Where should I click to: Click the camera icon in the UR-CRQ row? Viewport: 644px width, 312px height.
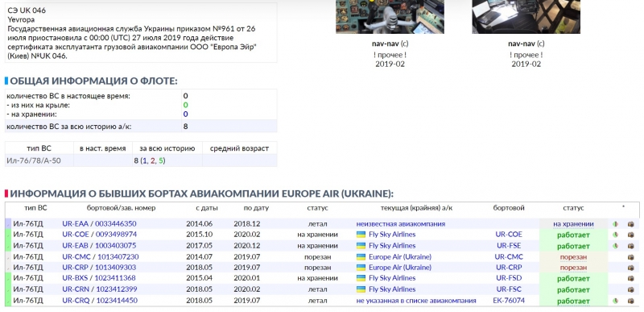coord(630,301)
